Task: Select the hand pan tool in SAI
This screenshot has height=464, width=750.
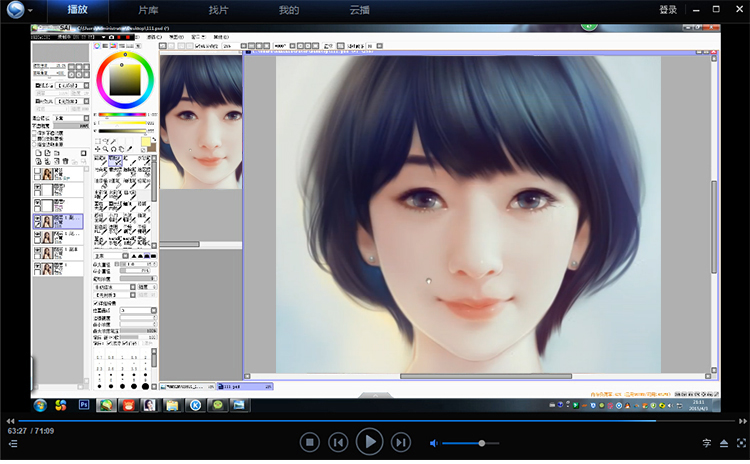Action: coord(121,149)
